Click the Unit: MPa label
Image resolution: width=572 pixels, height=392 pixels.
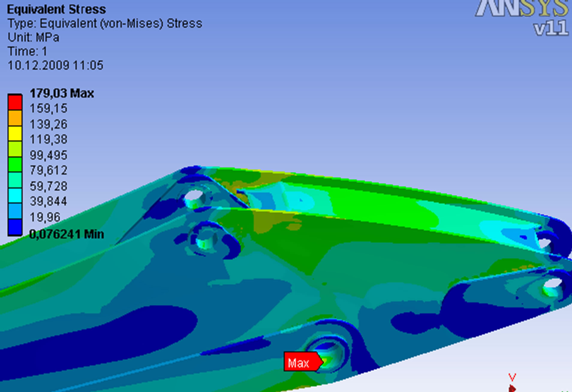click(33, 38)
